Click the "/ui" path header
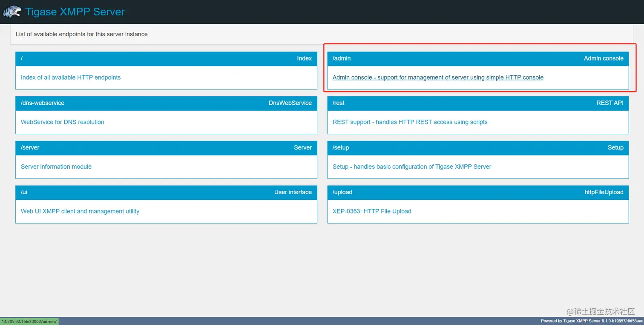Viewport: 644px width, 325px height. pos(24,193)
